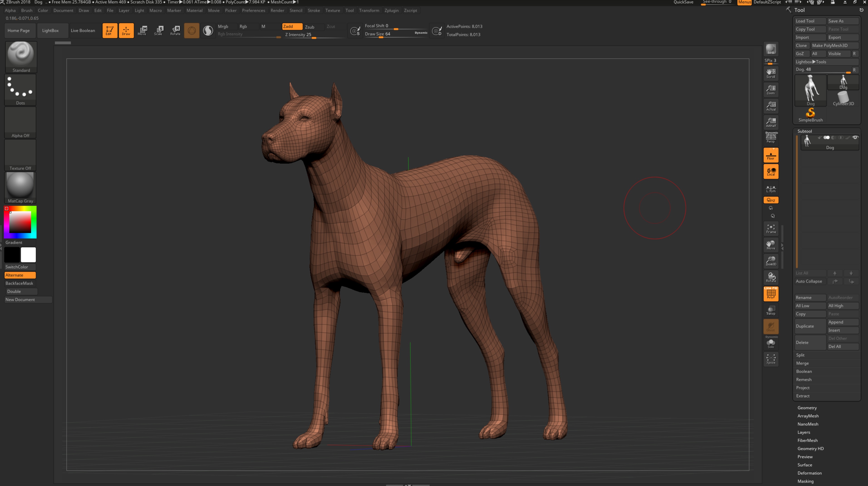Disable the Zadd mode

pos(292,26)
